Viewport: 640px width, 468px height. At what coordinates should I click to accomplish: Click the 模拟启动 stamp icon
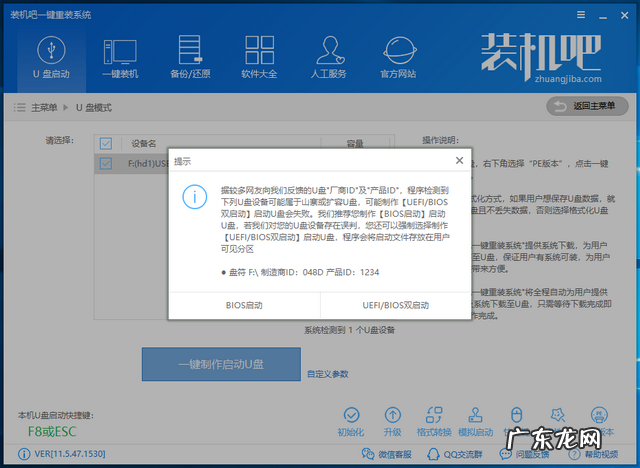click(476, 415)
